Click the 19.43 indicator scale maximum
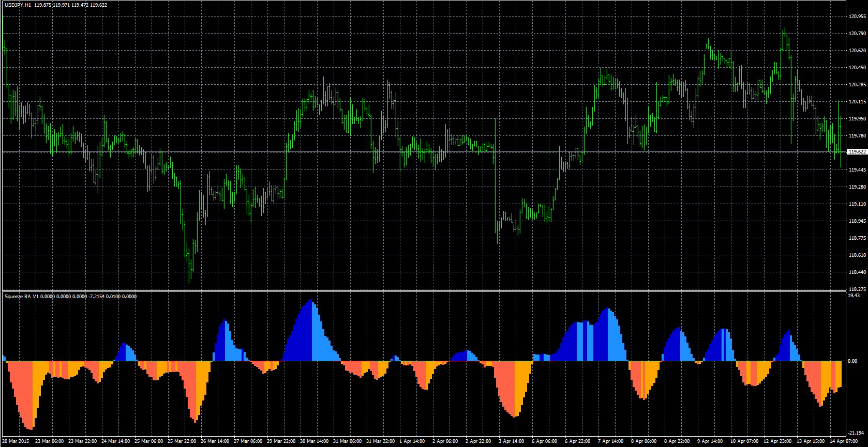This screenshot has width=868, height=447. [854, 296]
